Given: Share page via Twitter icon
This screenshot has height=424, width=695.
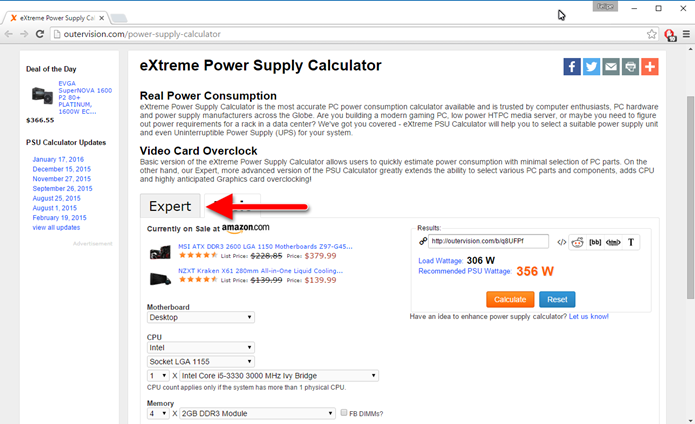Looking at the screenshot, I should tap(591, 67).
